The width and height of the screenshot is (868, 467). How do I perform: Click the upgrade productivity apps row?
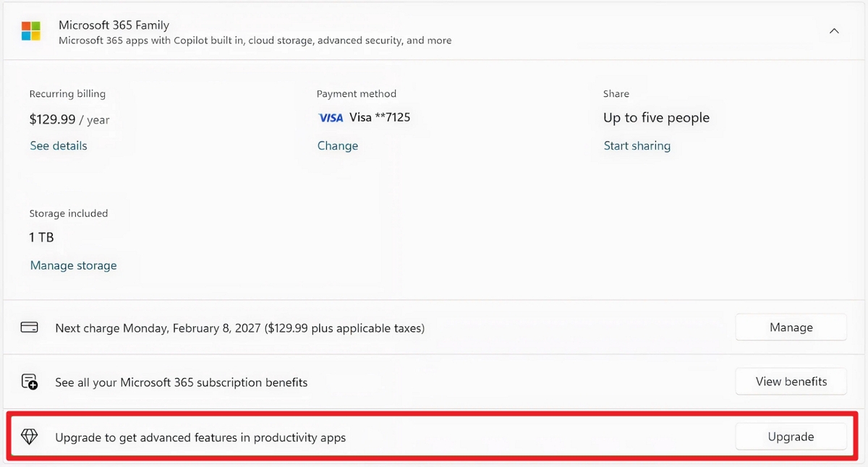click(x=200, y=437)
